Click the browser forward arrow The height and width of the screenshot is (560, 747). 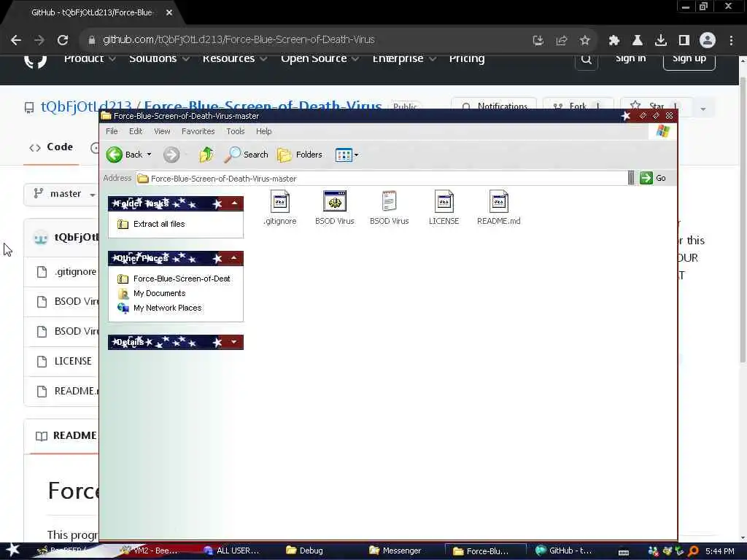pos(39,40)
